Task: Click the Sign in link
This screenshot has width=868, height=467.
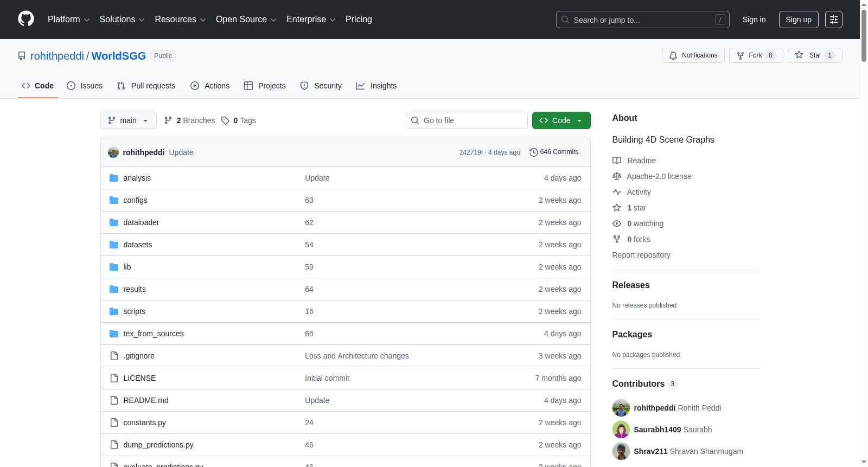Action: [x=754, y=20]
